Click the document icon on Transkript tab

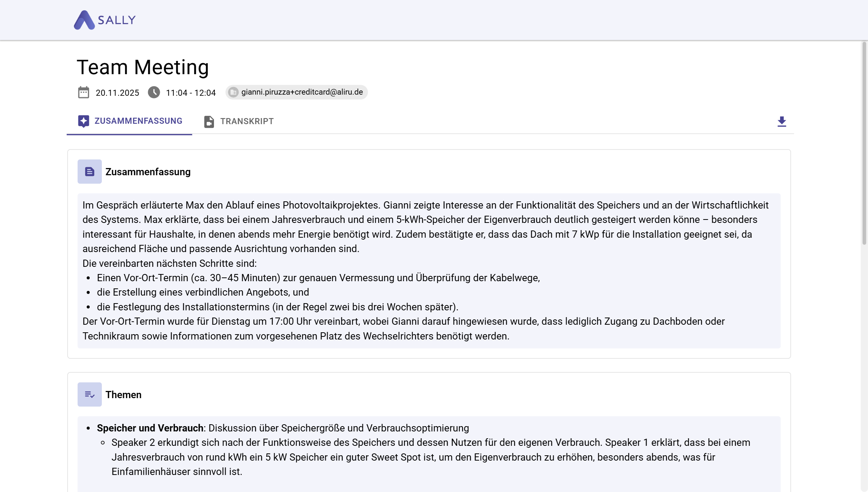click(x=209, y=121)
